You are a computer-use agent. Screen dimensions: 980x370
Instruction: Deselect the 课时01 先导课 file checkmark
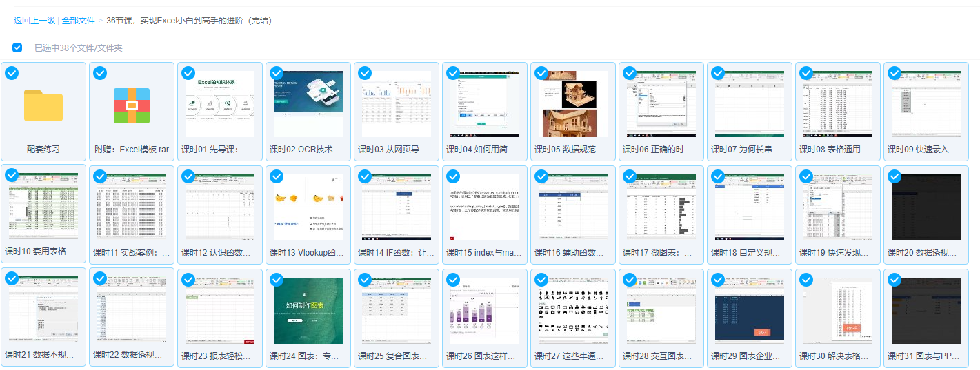click(x=188, y=73)
